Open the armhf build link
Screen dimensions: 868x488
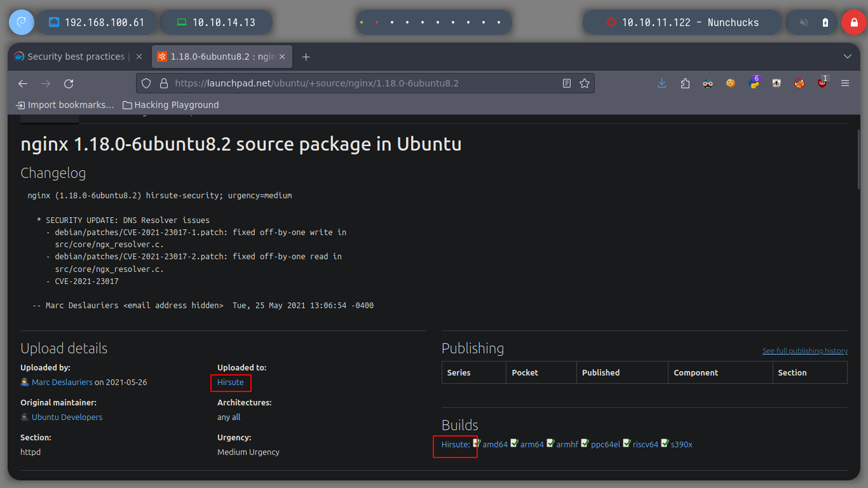click(x=567, y=445)
